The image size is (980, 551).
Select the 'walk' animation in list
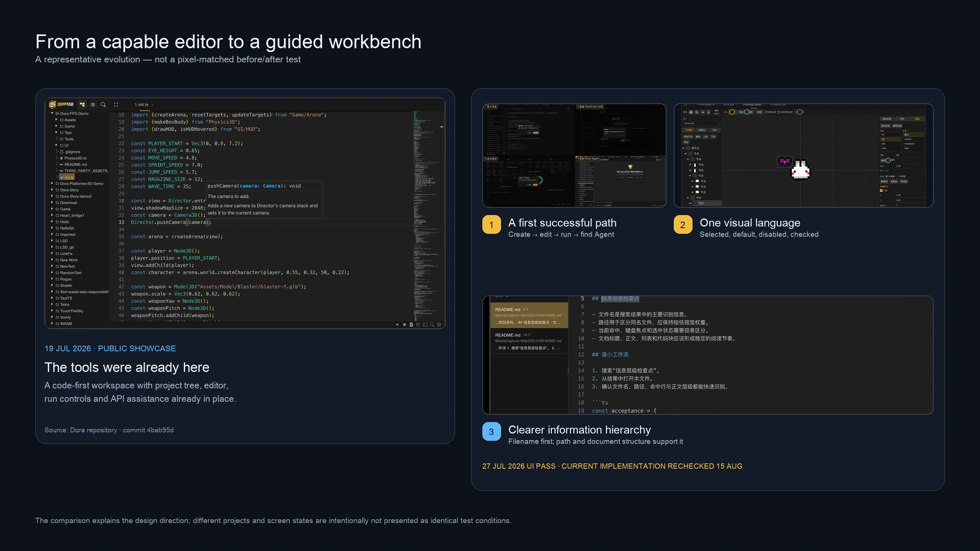890,148
